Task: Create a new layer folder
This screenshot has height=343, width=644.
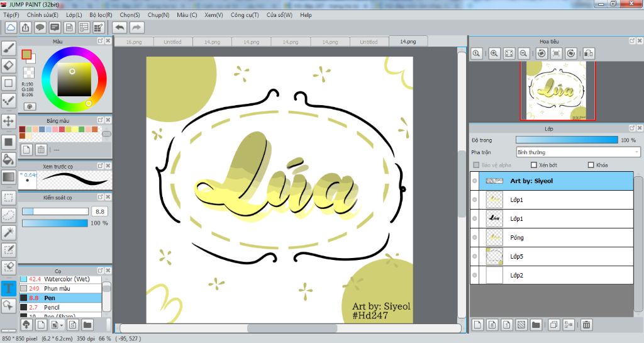Action: (536, 325)
